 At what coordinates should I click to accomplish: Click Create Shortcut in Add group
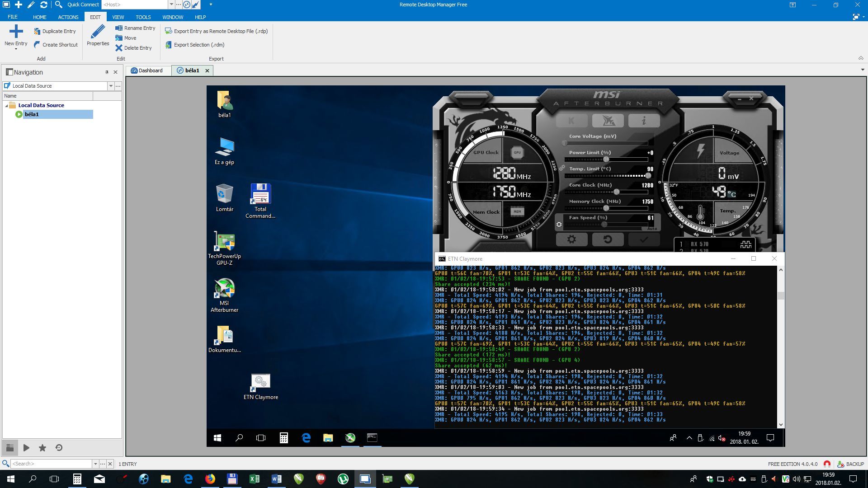(x=56, y=45)
